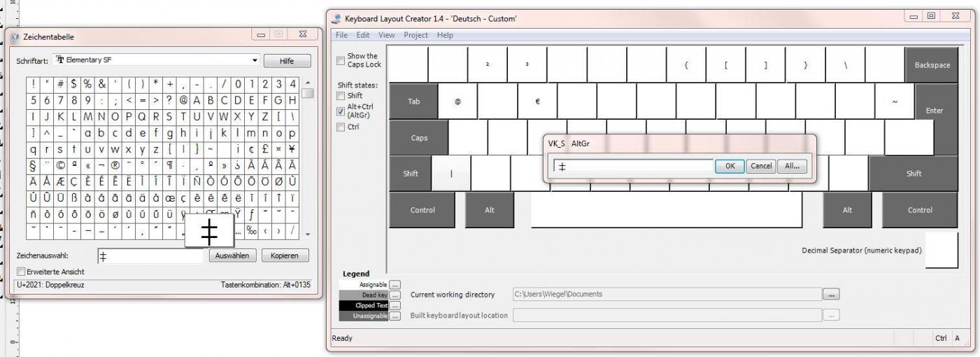
Task: Click the key showing } on the keyboard layout
Action: click(x=805, y=64)
